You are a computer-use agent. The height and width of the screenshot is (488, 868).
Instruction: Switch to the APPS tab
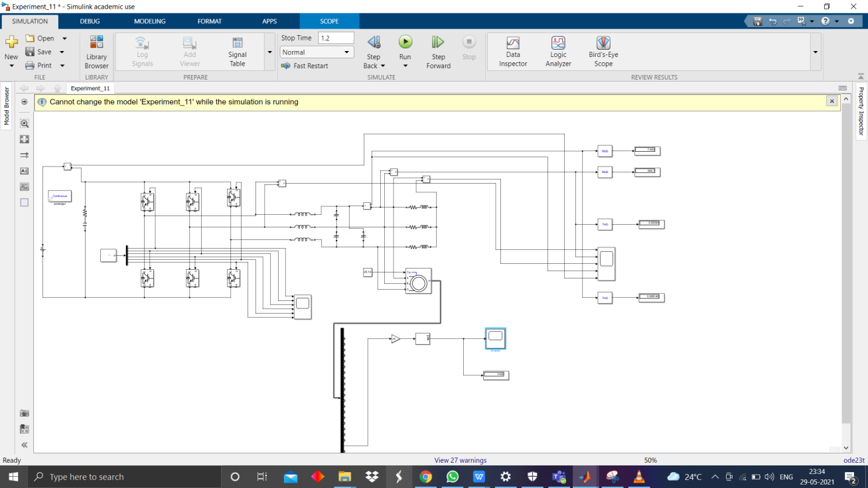269,21
